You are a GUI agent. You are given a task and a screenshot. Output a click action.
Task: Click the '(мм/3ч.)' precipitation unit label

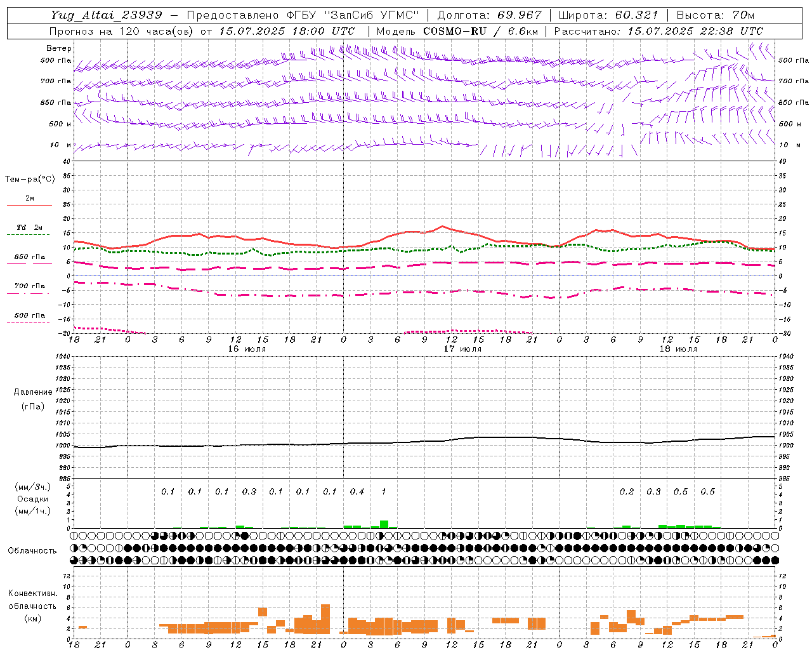point(33,487)
